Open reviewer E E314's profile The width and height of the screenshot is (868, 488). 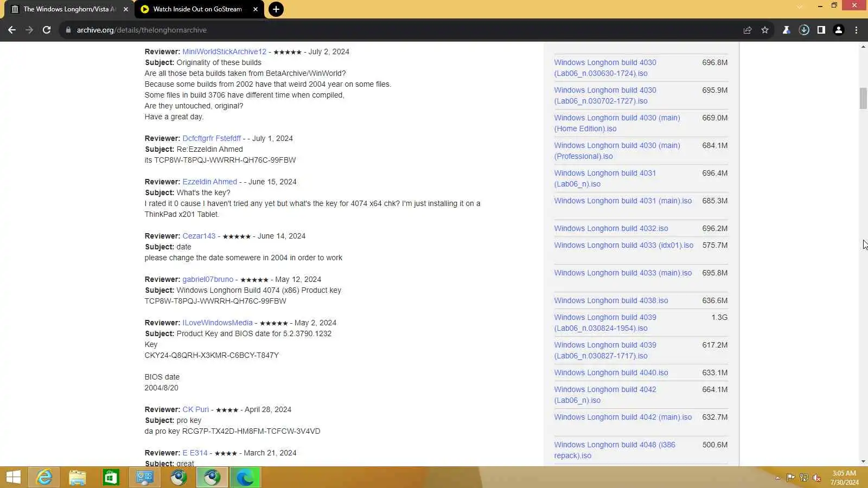(x=195, y=453)
